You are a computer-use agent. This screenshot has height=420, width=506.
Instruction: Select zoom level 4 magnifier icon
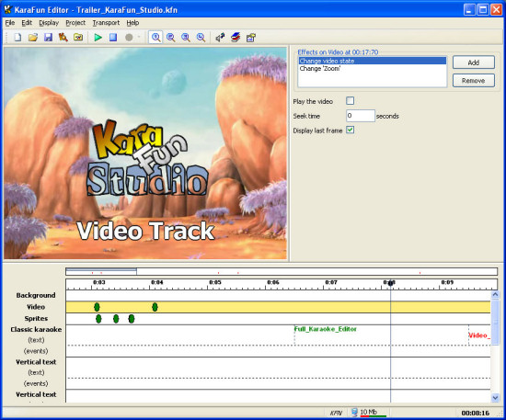tap(201, 38)
